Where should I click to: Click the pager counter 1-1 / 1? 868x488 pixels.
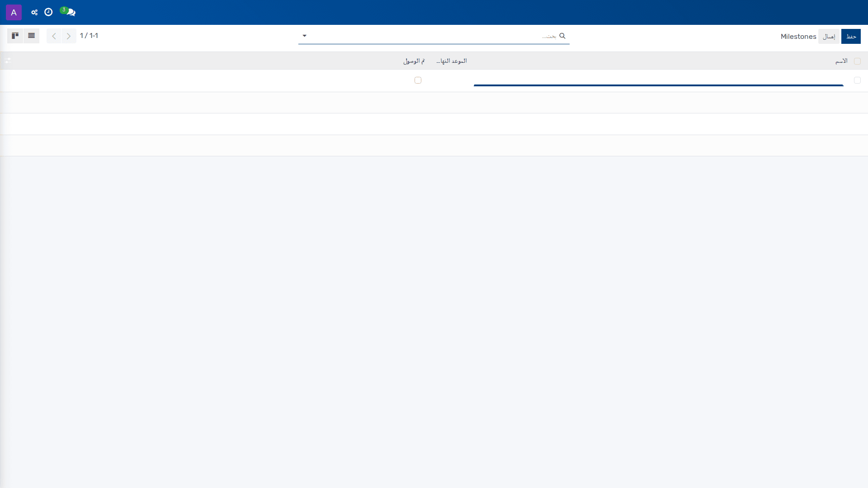click(x=89, y=36)
